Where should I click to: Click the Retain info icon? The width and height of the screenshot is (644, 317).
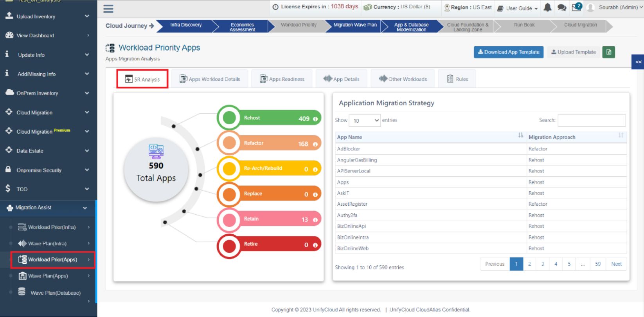pos(315,220)
